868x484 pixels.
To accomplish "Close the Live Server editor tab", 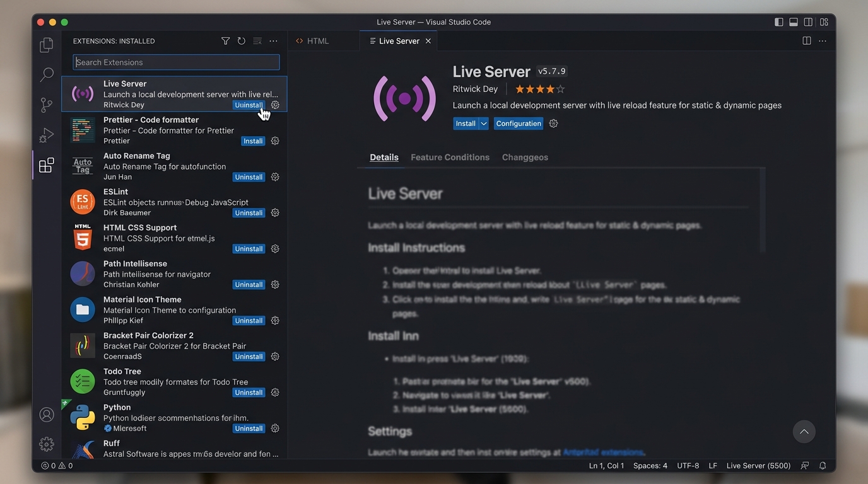I will (428, 41).
